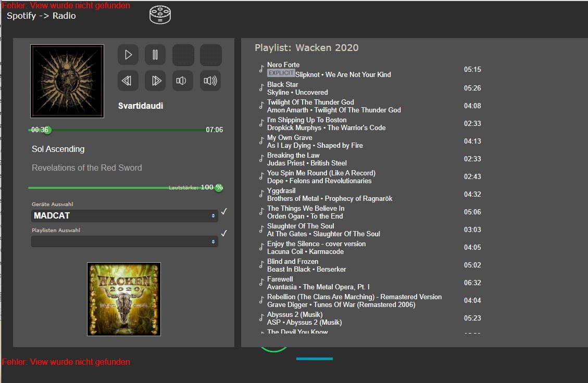
Task: Click the Wacken 2020 playlist cover image
Action: point(124,299)
